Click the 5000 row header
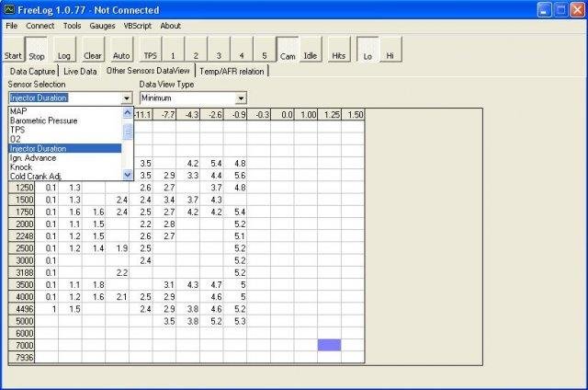The height and width of the screenshot is (390, 588). click(22, 321)
